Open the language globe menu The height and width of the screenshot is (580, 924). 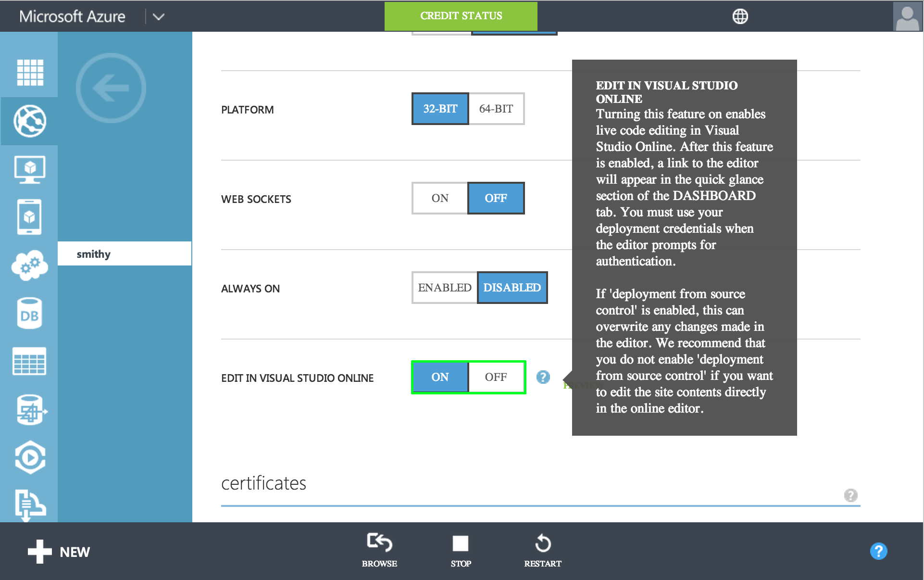pos(740,16)
